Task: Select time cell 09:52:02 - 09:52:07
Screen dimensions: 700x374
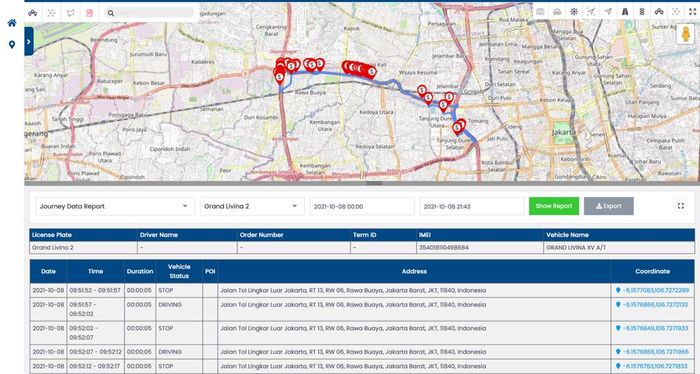Action: [x=96, y=332]
